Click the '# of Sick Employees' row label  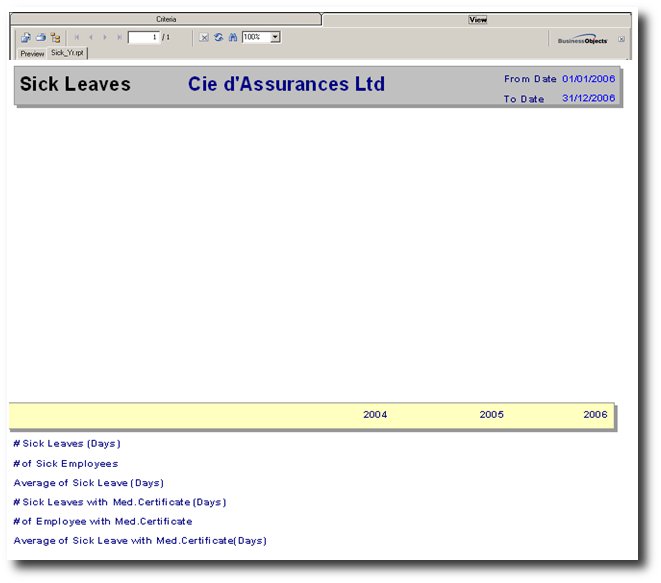point(65,464)
